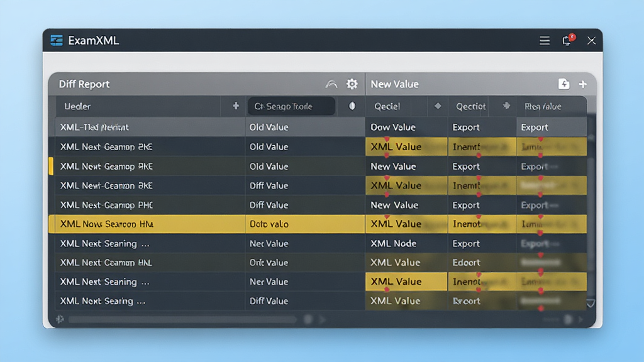Click the yellow marker on XML Newt Geamop row
This screenshot has height=362, width=644.
[x=51, y=166]
